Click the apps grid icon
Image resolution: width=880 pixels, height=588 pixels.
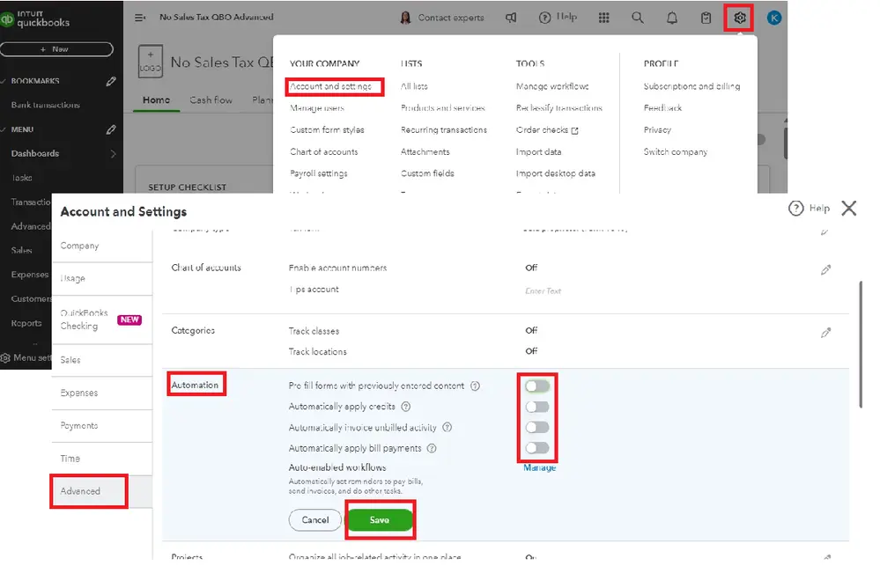(x=603, y=17)
